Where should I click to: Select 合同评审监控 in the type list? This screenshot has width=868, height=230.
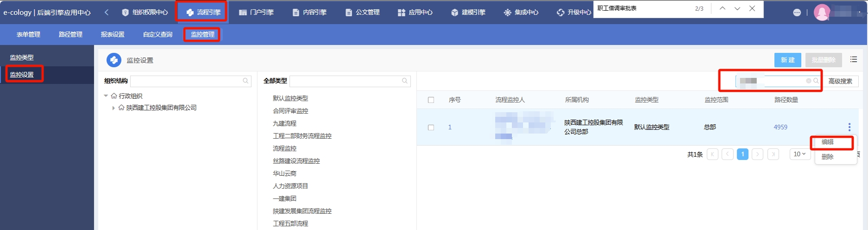[290, 111]
